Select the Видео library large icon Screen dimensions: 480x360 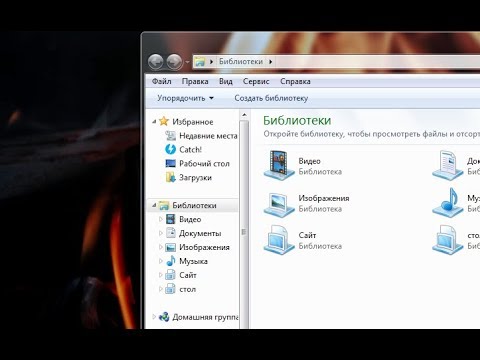(x=279, y=165)
